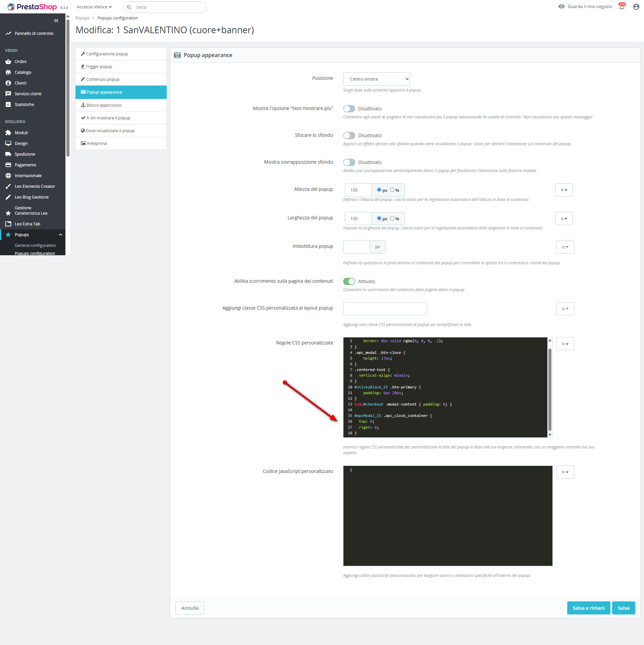Click the notifications bell icon
The width and height of the screenshot is (644, 645).
point(622,7)
